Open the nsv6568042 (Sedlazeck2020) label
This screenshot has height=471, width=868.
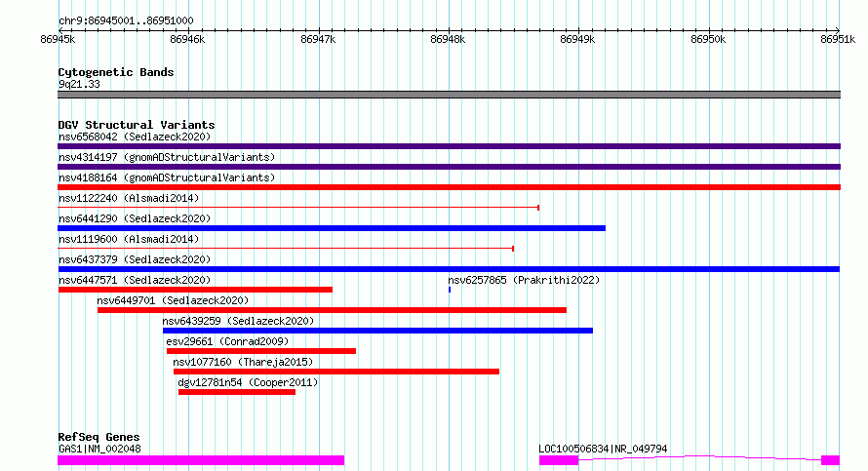click(135, 137)
